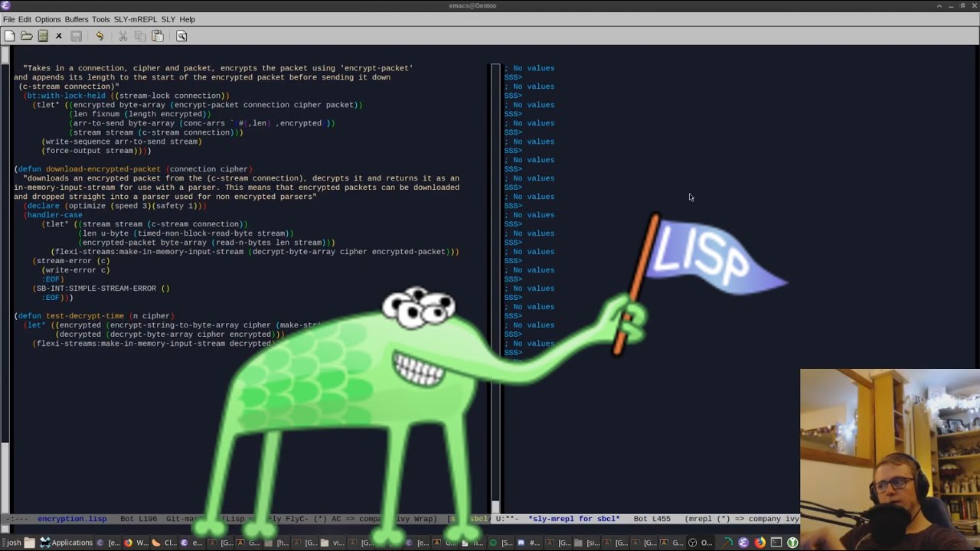Open the Buffers menu
Screen dimensions: 980x551
pyautogui.click(x=76, y=19)
